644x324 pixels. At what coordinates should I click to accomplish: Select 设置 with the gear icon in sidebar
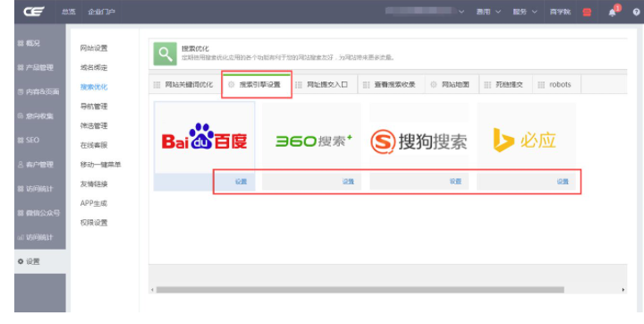[x=40, y=261]
